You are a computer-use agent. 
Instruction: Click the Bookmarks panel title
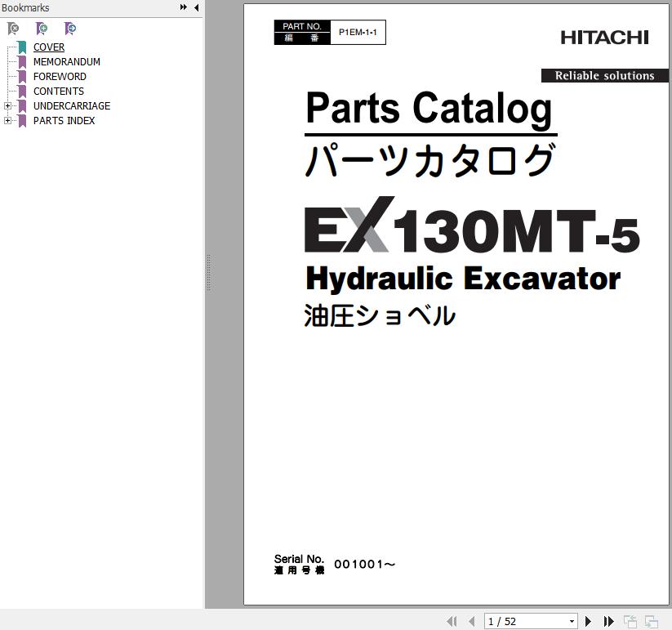coord(25,7)
